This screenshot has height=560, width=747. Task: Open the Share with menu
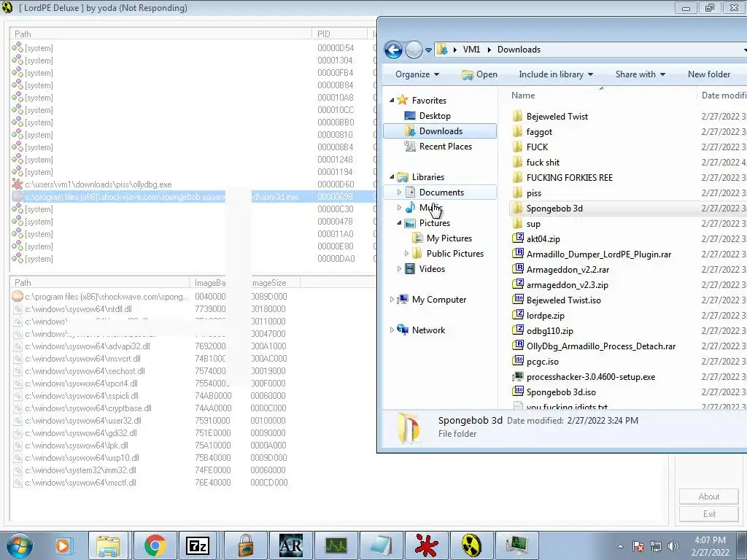click(640, 74)
